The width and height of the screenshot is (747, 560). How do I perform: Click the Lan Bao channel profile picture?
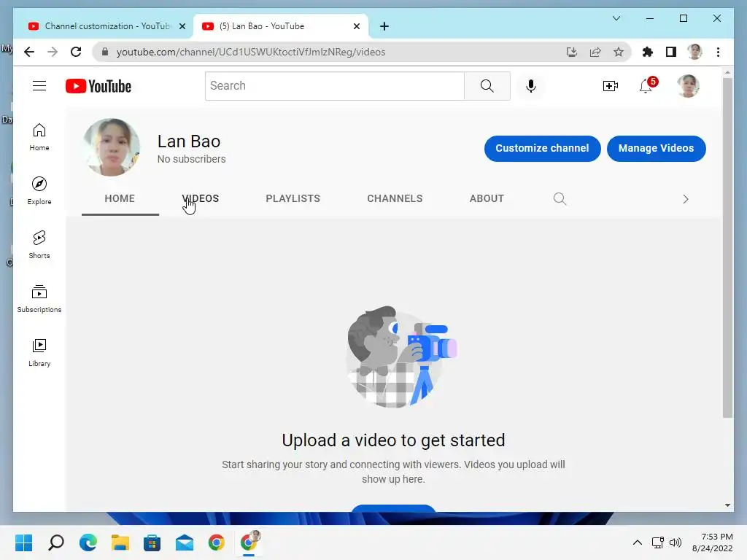point(112,147)
